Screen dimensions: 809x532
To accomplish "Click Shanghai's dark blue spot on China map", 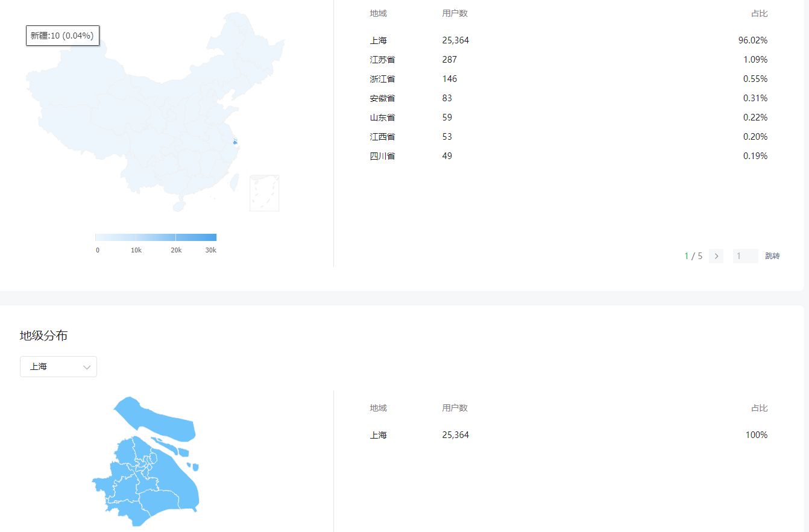I will click(235, 143).
